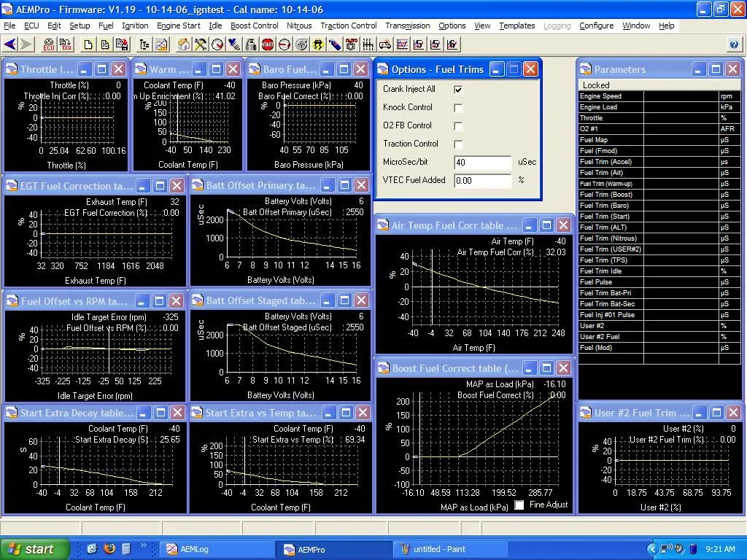
Task: Click the gauge dial toolbar icon
Action: [x=217, y=44]
